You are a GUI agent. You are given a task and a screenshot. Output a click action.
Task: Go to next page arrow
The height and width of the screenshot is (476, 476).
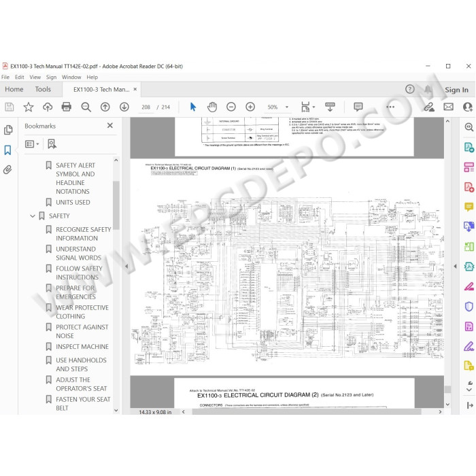[124, 107]
